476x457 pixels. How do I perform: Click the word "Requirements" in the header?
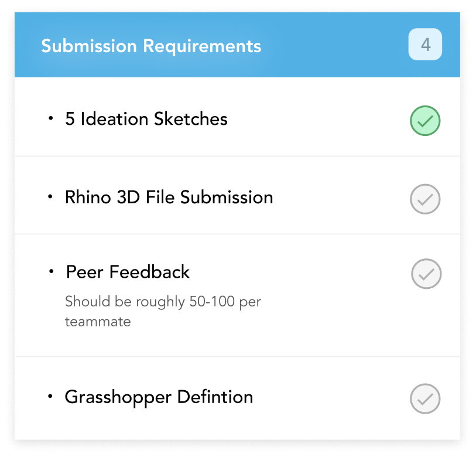point(202,46)
